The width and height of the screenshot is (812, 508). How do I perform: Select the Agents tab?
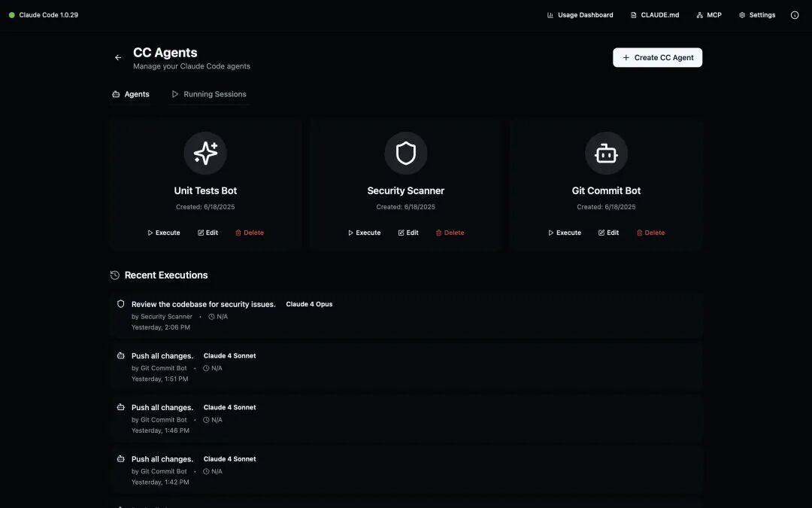point(131,94)
